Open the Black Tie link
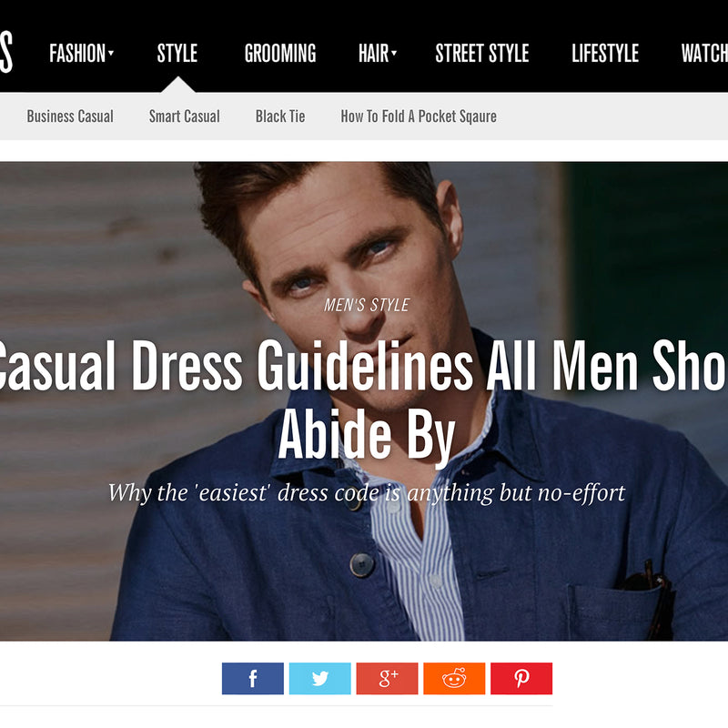Viewport: 728px width, 728px height. [x=280, y=116]
